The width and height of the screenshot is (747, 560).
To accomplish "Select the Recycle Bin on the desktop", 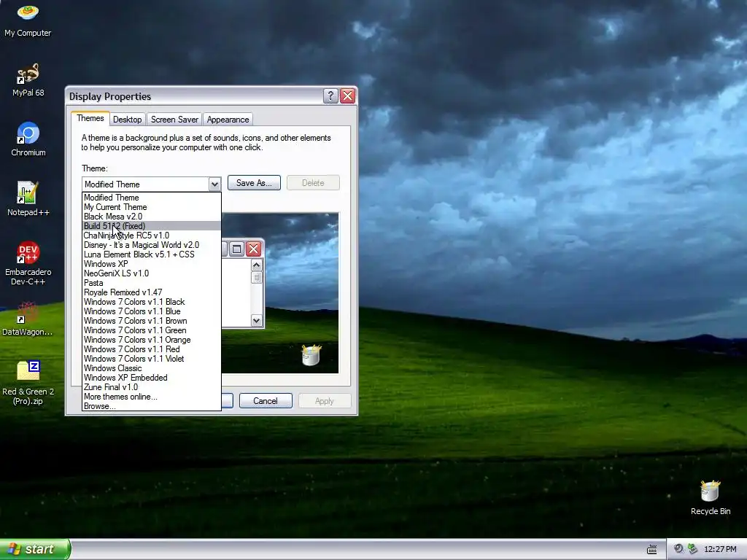I will pos(711,497).
